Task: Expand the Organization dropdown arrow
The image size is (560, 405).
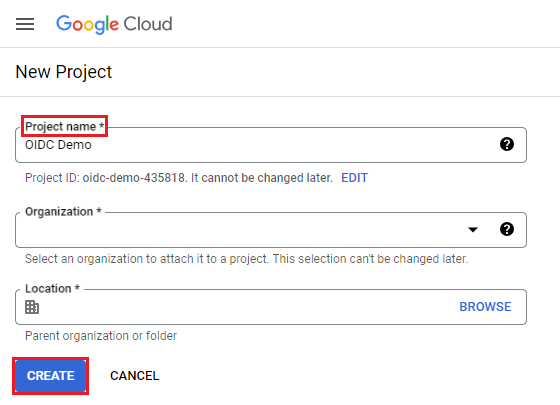Action: (x=473, y=229)
